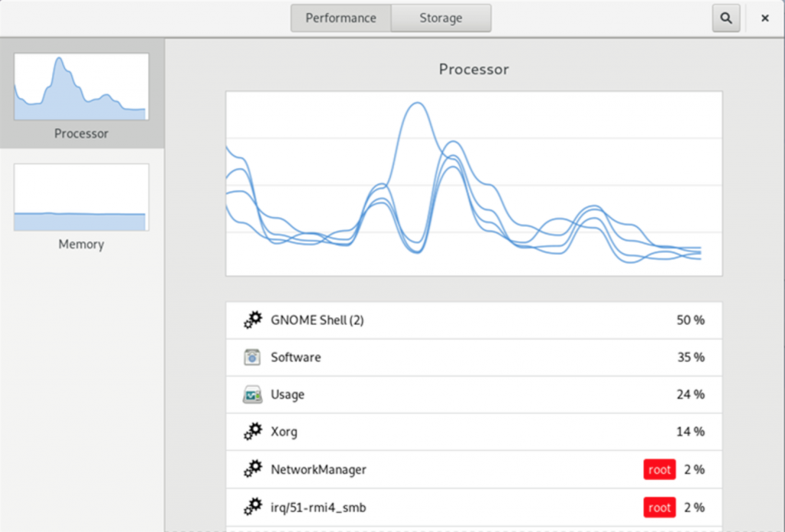The height and width of the screenshot is (532, 785).
Task: Select the Xorg process name
Action: (284, 432)
